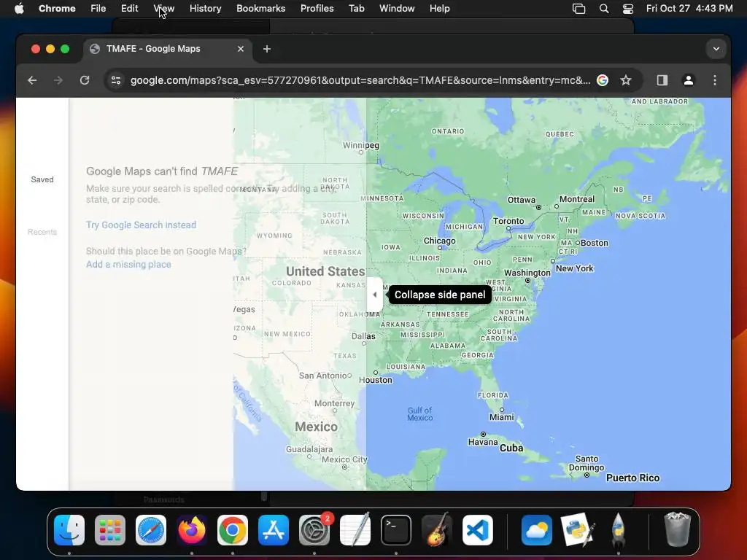Open Control Center icon
The image size is (747, 560).
point(628,9)
